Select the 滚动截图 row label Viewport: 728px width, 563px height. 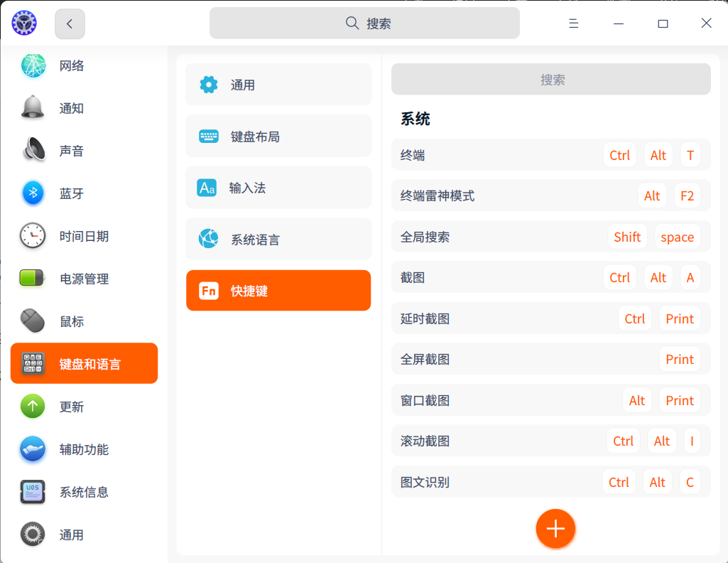[425, 441]
